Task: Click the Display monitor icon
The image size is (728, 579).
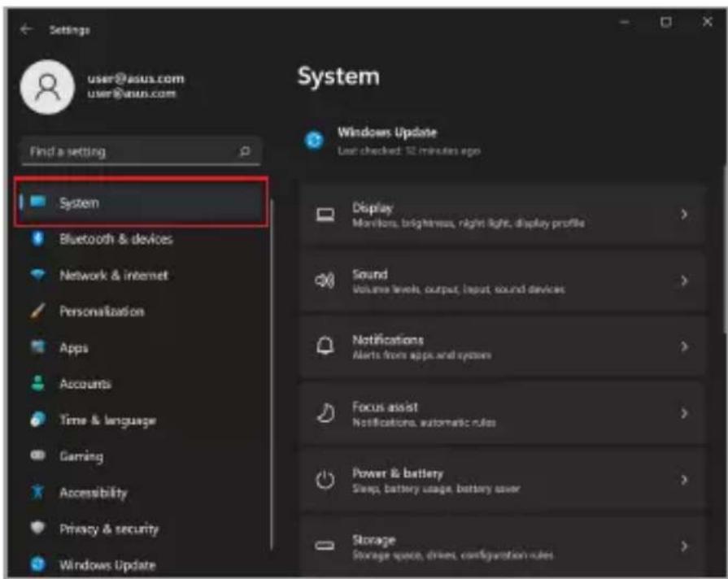Action: coord(325,215)
